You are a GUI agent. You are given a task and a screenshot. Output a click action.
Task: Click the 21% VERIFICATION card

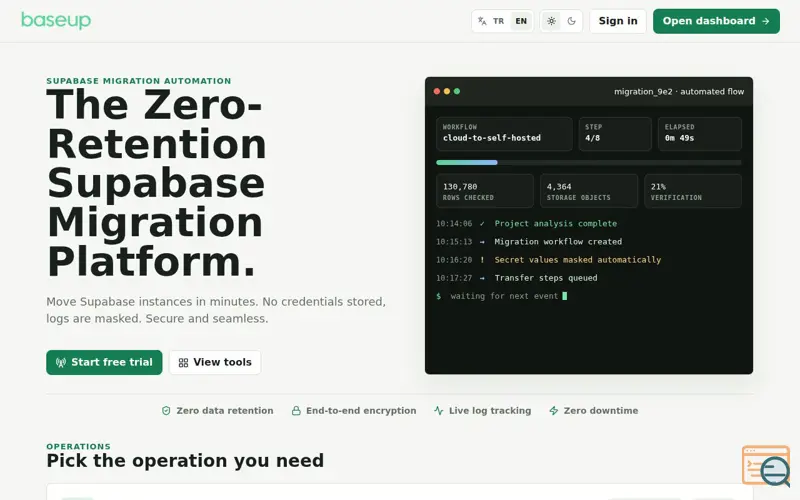pyautogui.click(x=693, y=191)
